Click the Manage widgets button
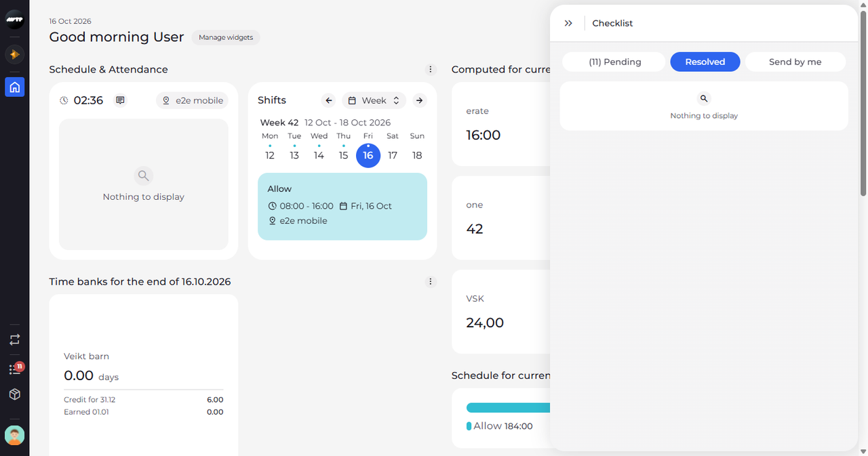Viewport: 868px width, 456px height. (226, 37)
